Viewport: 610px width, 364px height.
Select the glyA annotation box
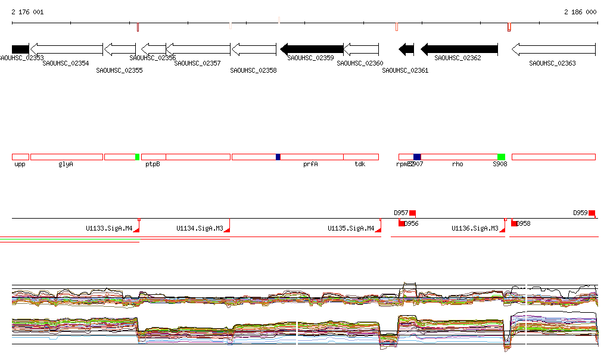[x=67, y=157]
